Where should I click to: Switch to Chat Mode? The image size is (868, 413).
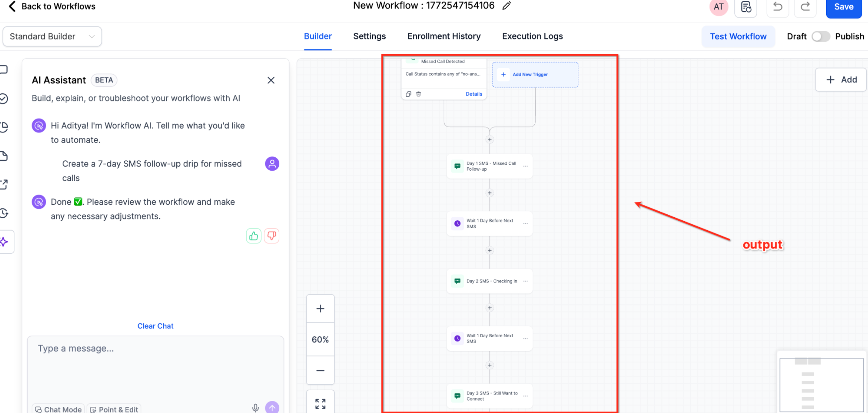(58, 409)
